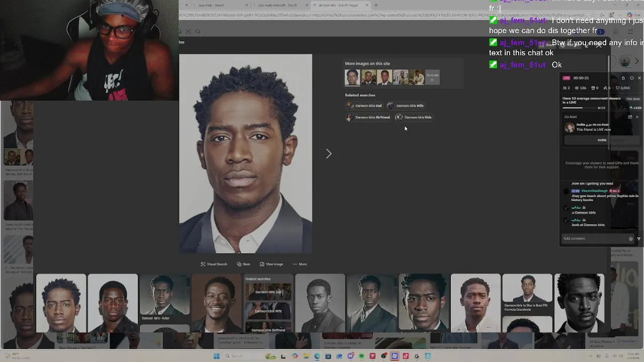Open Roblox icon in taskbar
Screen dimensions: 644x362
point(394,356)
